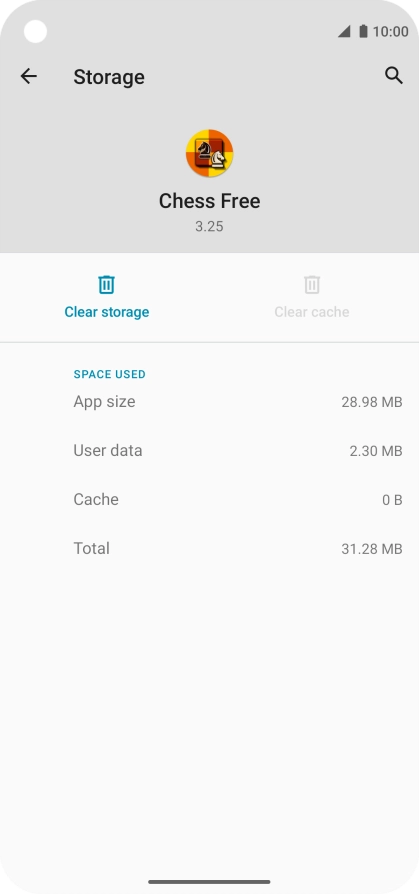Open search with magnifier icon
419x894 pixels.
coord(394,75)
